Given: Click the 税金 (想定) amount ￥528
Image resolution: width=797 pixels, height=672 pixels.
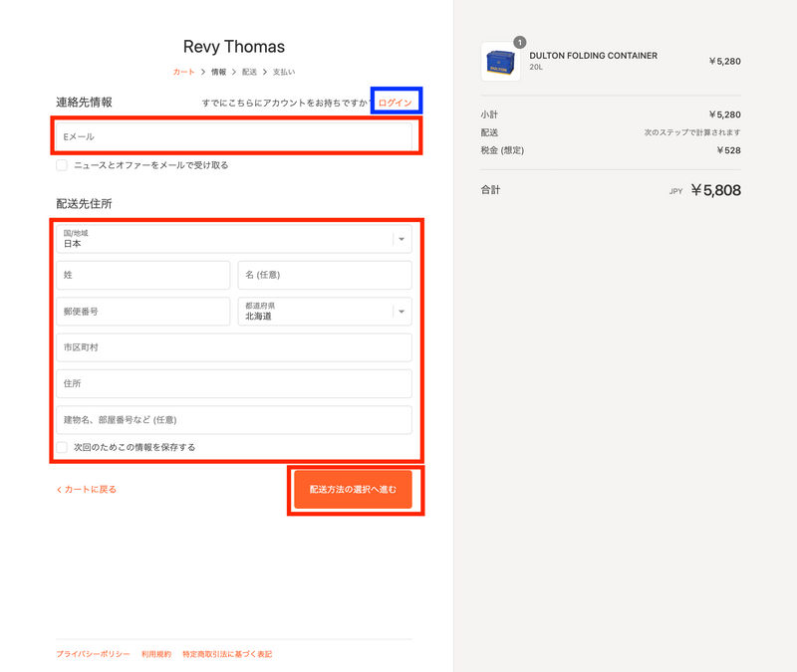Looking at the screenshot, I should pos(728,150).
